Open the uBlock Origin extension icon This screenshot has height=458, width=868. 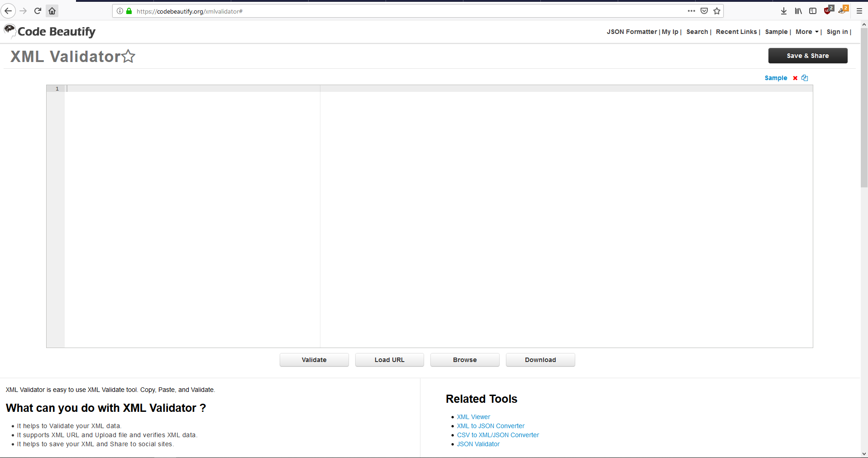(828, 11)
